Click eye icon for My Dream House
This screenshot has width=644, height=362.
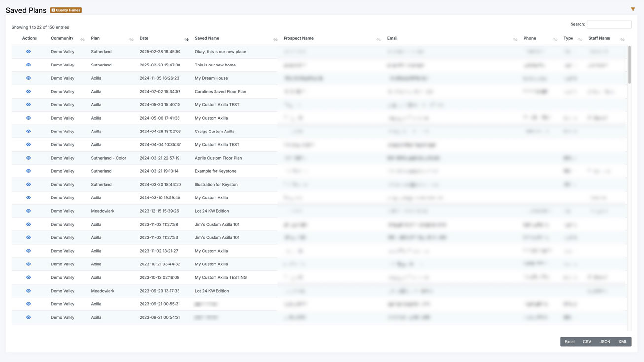coord(28,78)
